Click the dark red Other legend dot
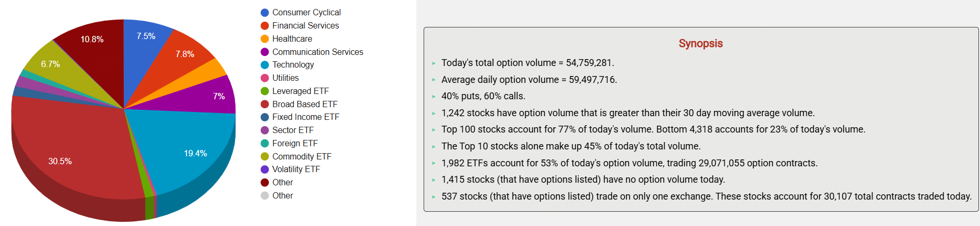Screen dimensions: 980x226 (x=265, y=183)
